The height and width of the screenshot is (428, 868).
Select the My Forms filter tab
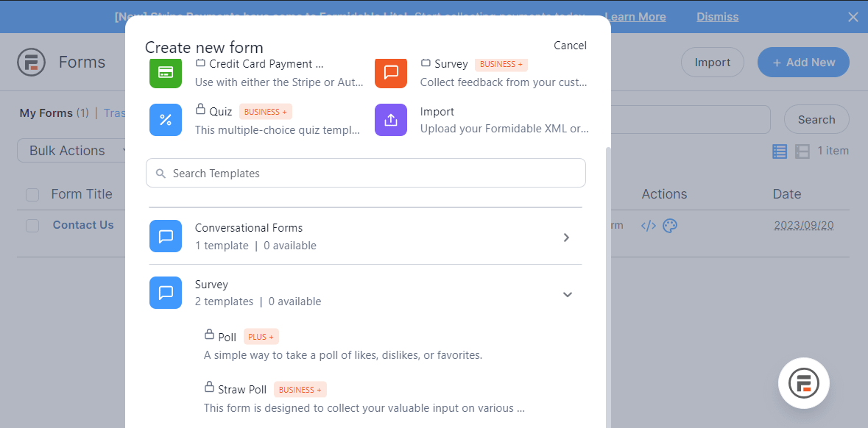coord(46,113)
